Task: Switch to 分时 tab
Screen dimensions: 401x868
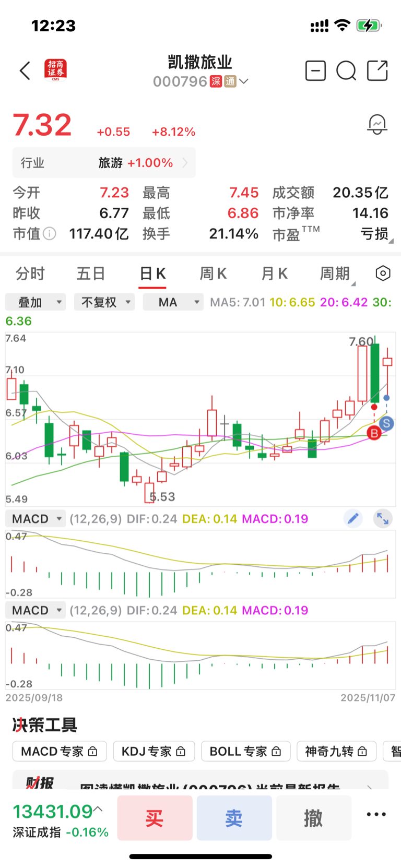Action: (30, 274)
